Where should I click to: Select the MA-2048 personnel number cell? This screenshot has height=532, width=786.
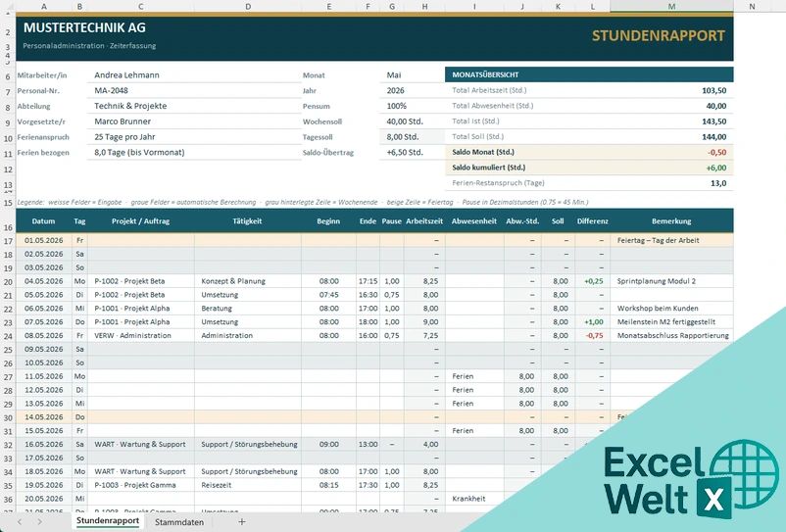[x=194, y=91]
